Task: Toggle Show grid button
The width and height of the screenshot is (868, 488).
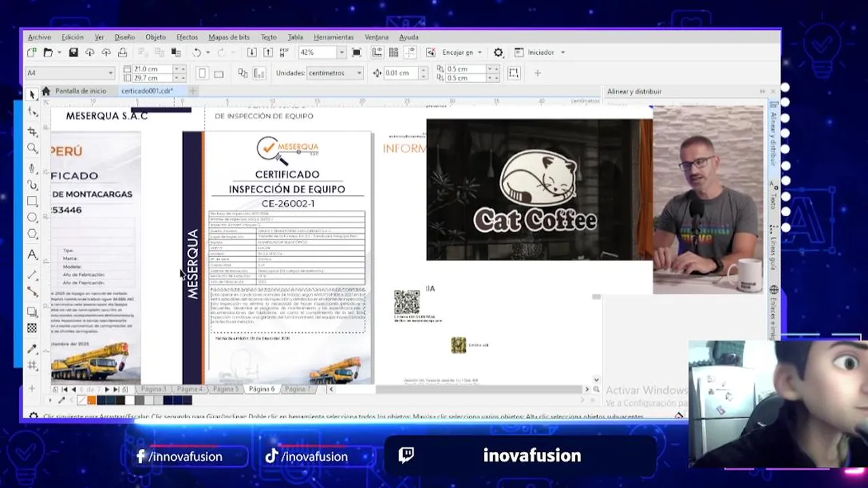Action: click(393, 52)
